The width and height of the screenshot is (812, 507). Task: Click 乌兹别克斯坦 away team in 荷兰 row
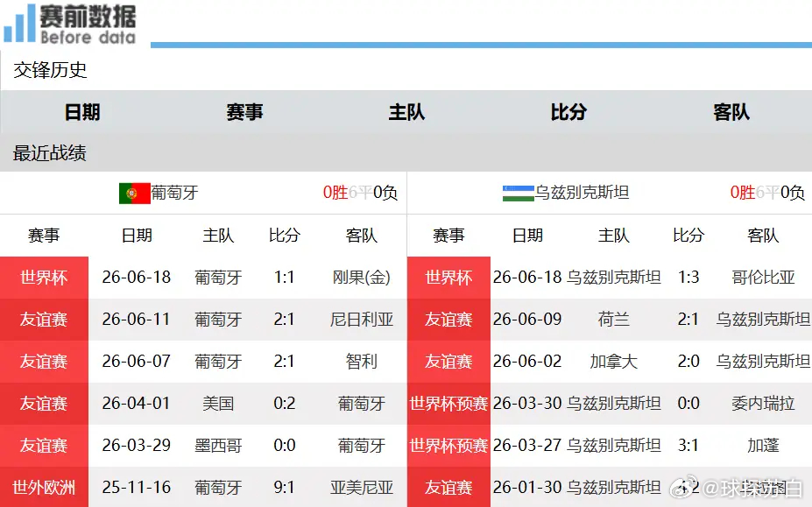pos(763,320)
